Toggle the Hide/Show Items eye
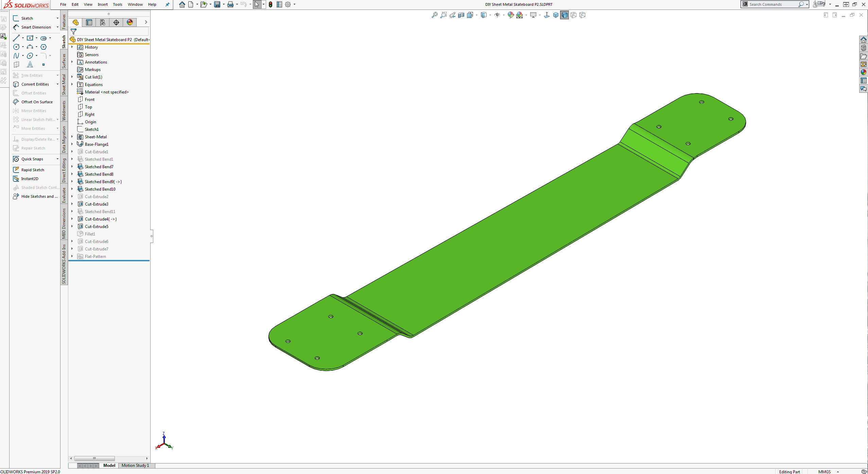Screen dimensions: 868x474 pyautogui.click(x=497, y=15)
